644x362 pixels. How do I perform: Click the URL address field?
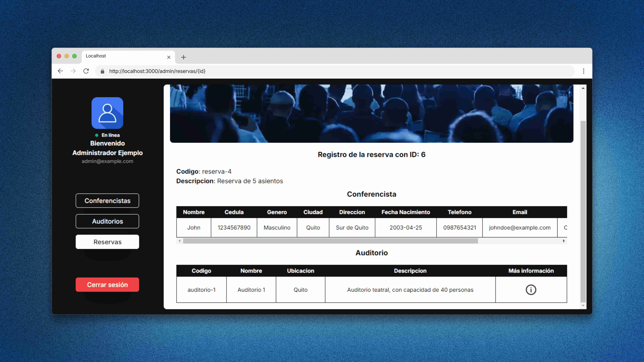tap(335, 71)
